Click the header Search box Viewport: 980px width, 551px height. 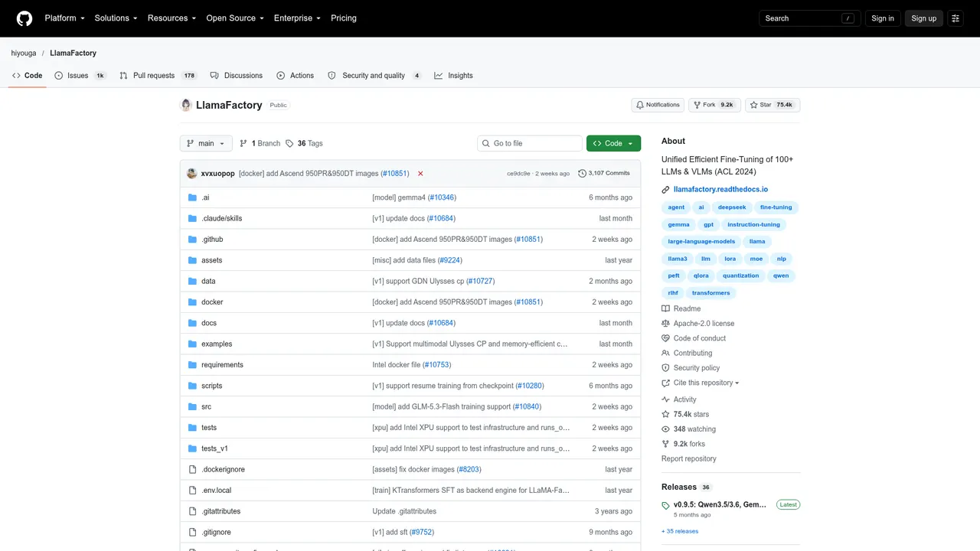(809, 18)
